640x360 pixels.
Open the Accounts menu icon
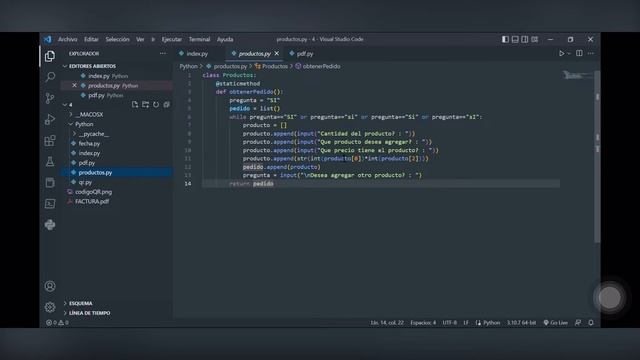tap(50, 286)
